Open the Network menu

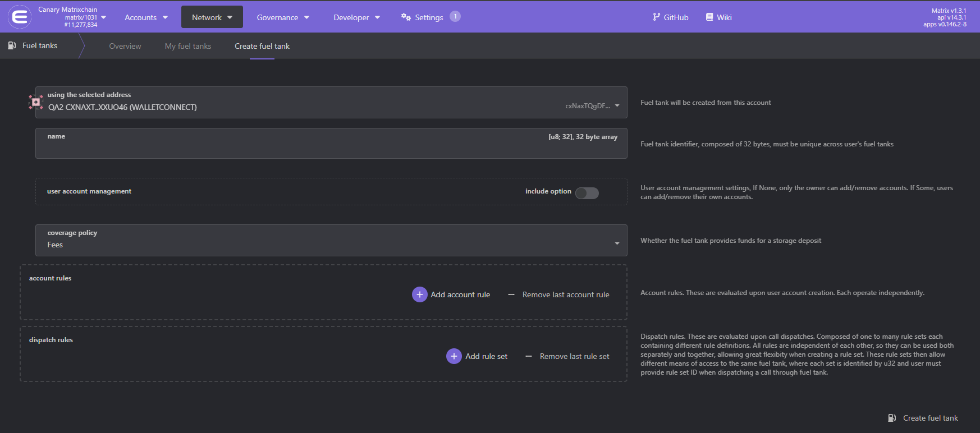click(x=212, y=17)
